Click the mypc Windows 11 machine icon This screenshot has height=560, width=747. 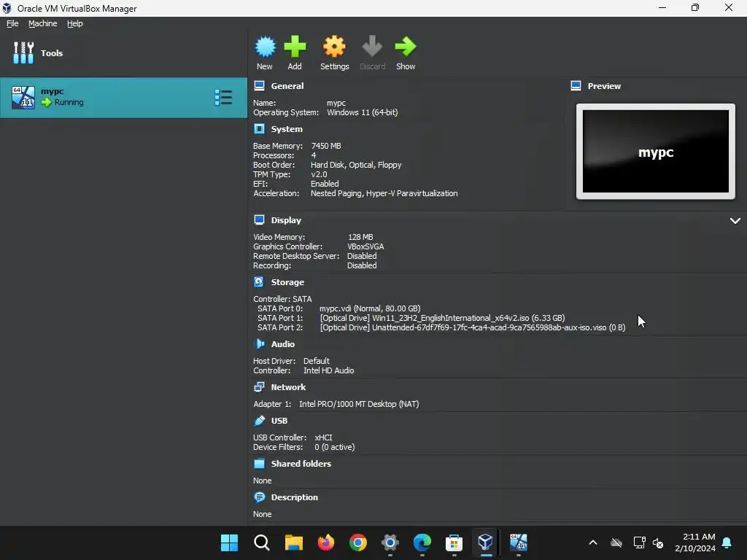[23, 98]
